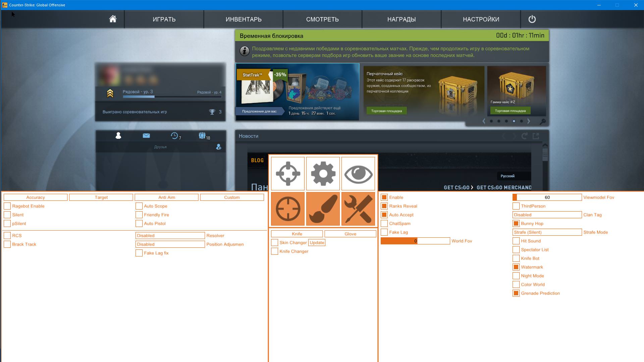Image resolution: width=644 pixels, height=362 pixels.
Task: Disable Bunny Hop checkbox
Action: pyautogui.click(x=516, y=224)
